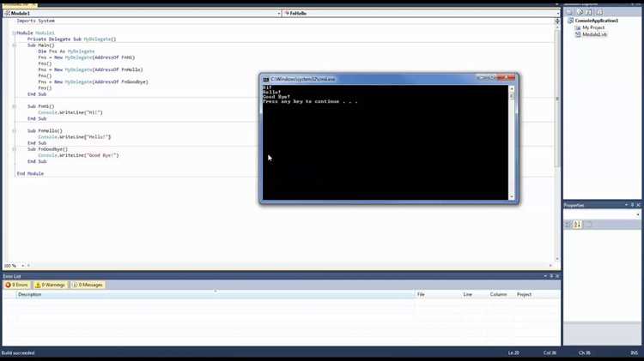Image resolution: width=644 pixels, height=361 pixels.
Task: Select Module1.vb in Solution Explorer
Action: 594,34
